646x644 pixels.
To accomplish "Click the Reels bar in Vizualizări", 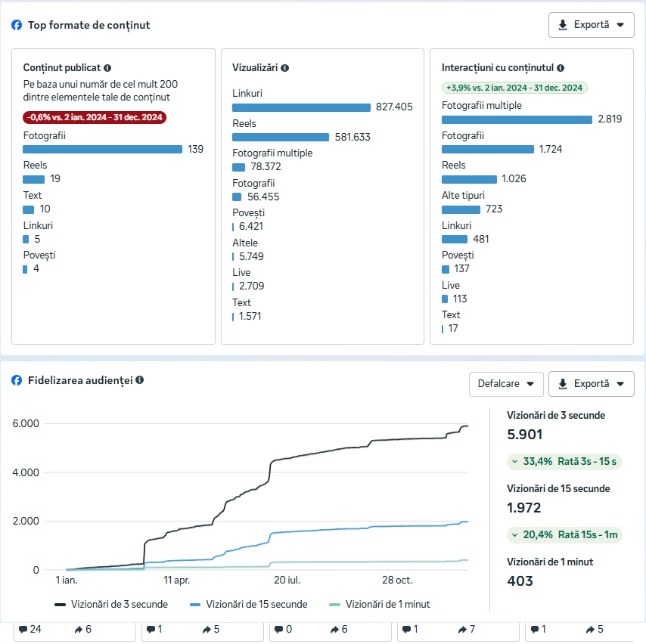I will (x=280, y=137).
